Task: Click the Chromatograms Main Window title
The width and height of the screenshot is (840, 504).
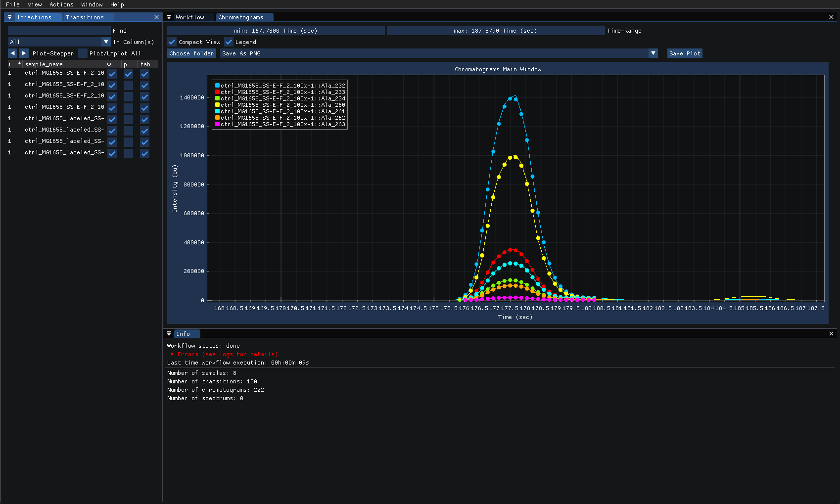Action: tap(498, 69)
